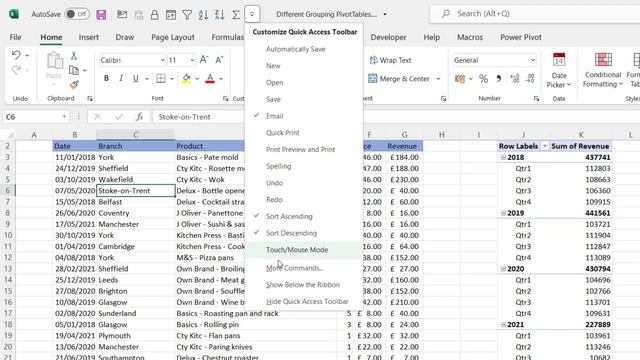Open the File tab
This screenshot has width=640, height=360.
(16, 37)
